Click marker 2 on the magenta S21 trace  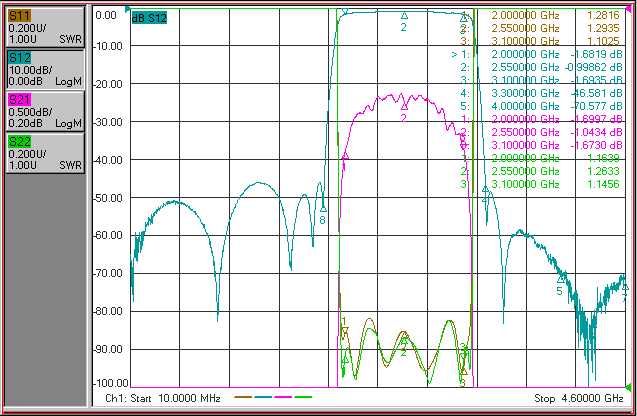(x=404, y=107)
